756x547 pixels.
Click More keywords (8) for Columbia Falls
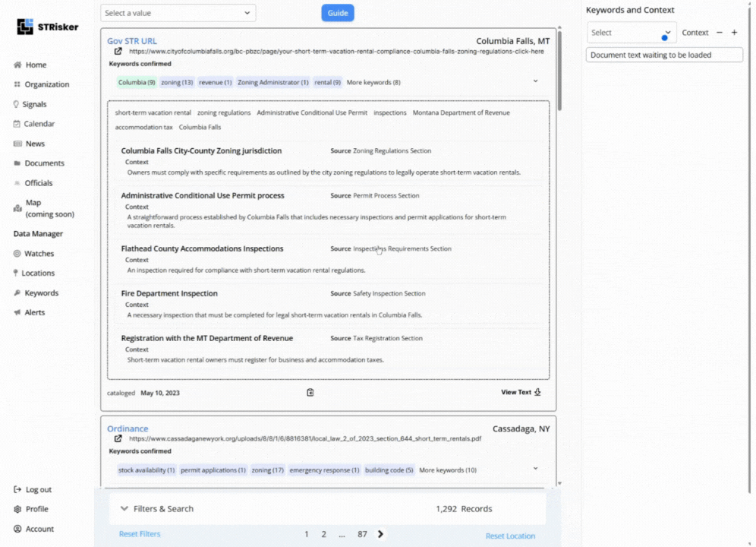tap(373, 82)
